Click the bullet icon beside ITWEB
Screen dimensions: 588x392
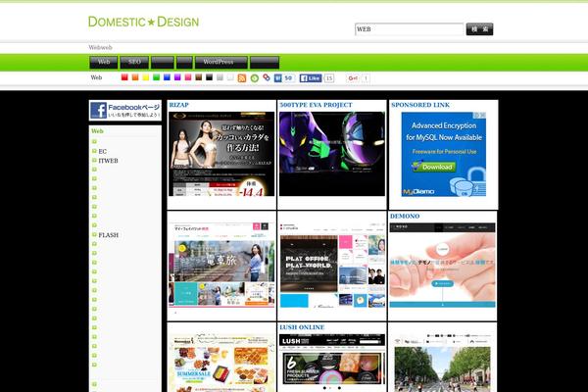(94, 160)
